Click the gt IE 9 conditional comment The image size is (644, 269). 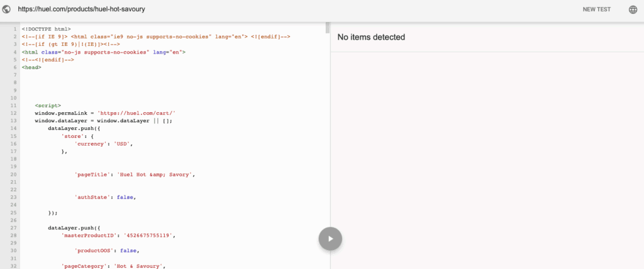[x=70, y=44]
